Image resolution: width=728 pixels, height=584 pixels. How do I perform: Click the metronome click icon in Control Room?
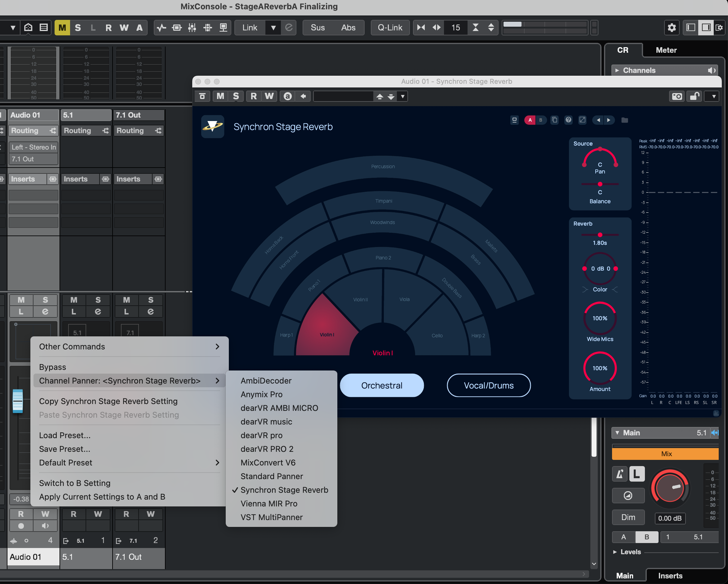[619, 474]
